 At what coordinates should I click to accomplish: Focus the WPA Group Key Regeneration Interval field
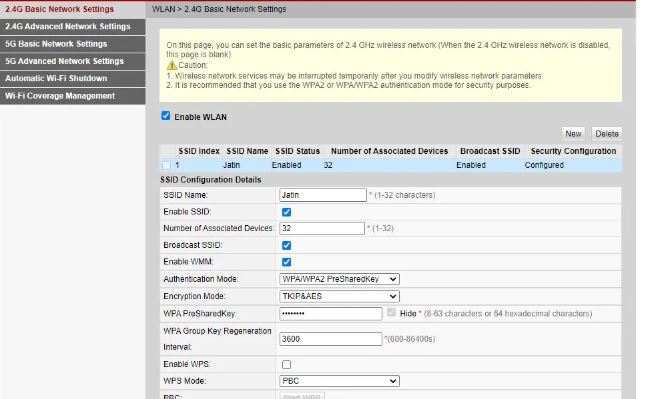[x=331, y=339]
